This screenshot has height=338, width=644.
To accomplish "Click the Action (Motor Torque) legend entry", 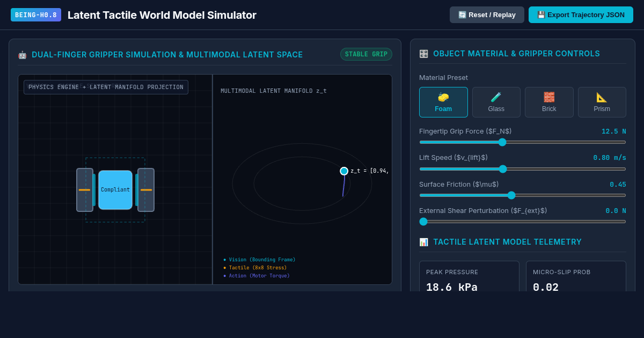I will pos(257,276).
